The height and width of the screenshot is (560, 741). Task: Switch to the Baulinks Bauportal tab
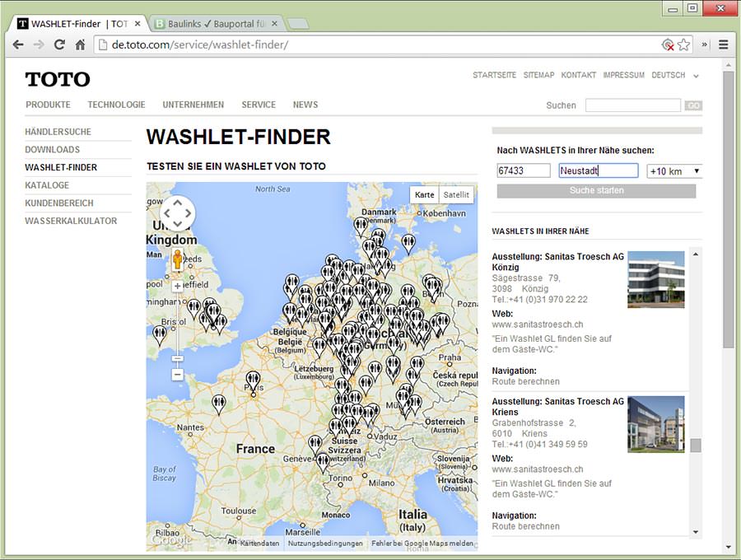(217, 24)
